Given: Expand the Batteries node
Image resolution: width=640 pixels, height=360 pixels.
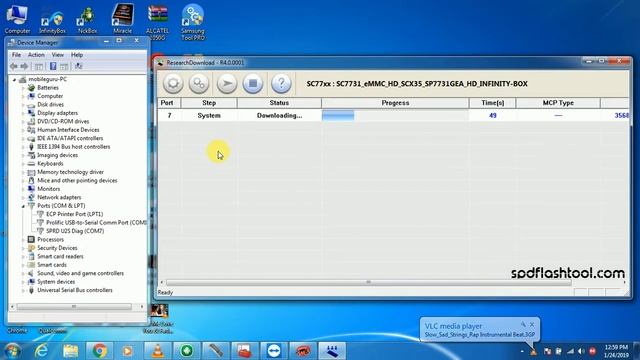Looking at the screenshot, I should point(23,88).
